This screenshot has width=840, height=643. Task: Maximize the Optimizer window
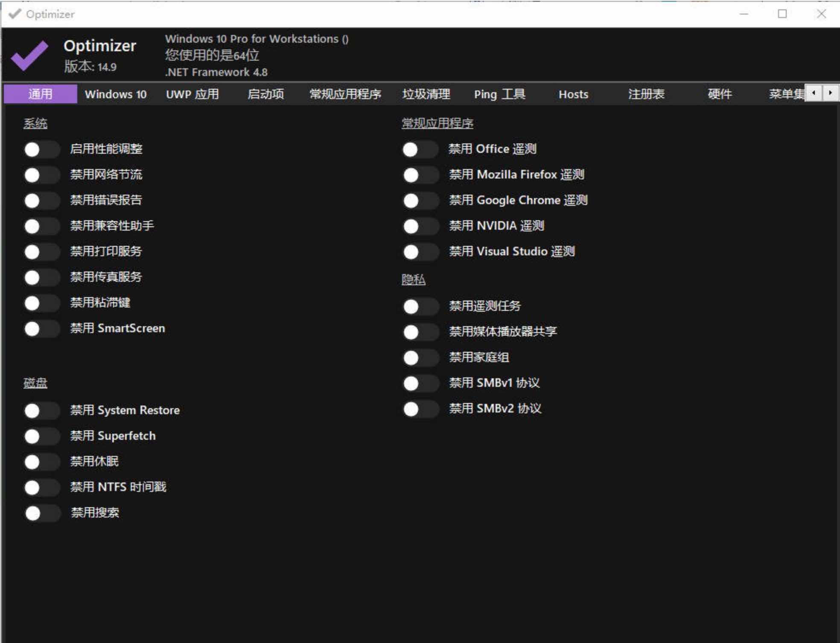tap(782, 14)
